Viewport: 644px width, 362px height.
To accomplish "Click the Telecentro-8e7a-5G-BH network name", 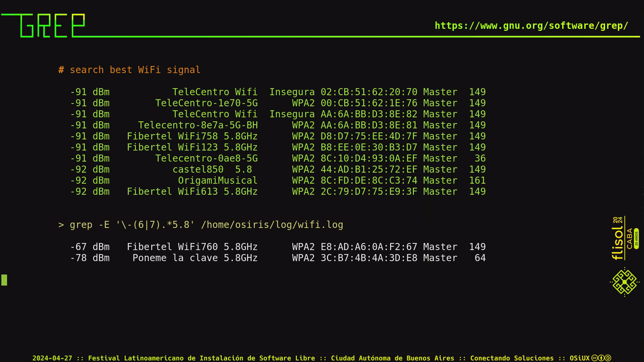I will pos(198,125).
